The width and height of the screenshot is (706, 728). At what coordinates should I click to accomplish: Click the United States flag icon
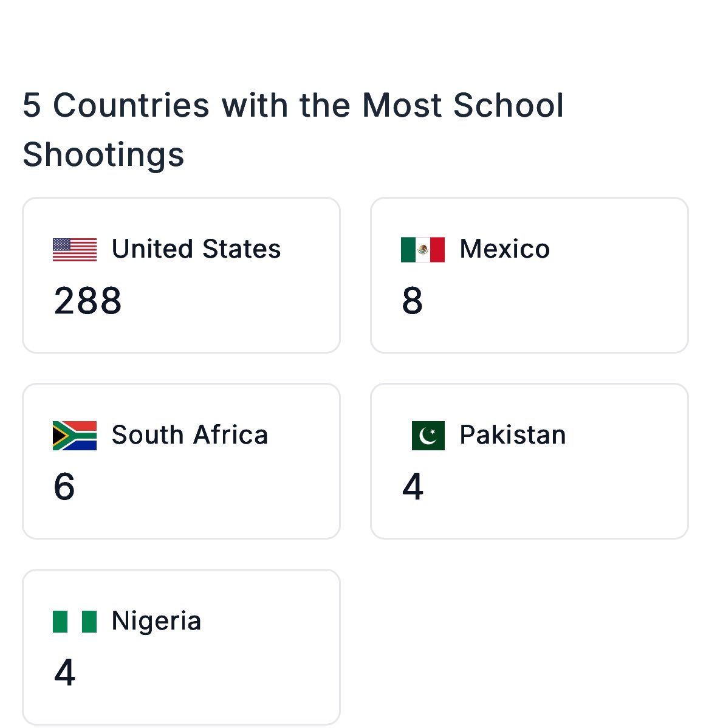pyautogui.click(x=75, y=250)
